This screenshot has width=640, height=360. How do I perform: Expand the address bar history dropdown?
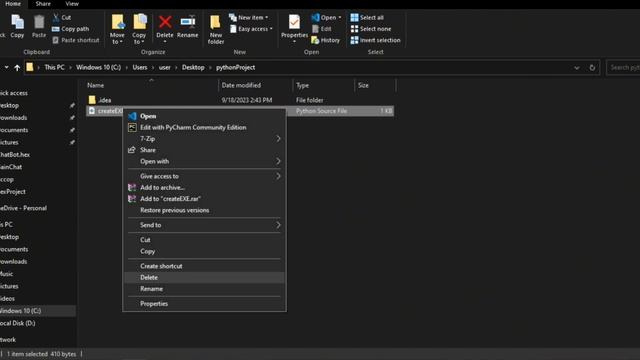[576, 68]
